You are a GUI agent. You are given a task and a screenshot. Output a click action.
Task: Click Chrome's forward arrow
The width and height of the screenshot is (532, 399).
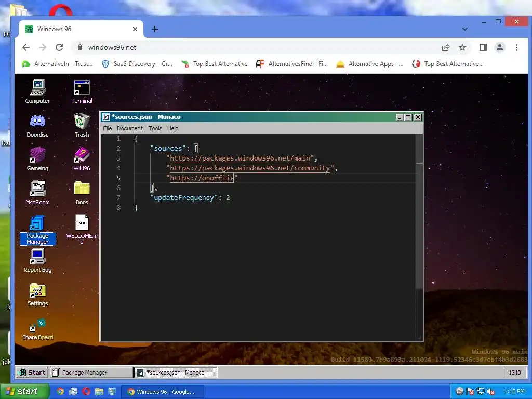tap(43, 47)
